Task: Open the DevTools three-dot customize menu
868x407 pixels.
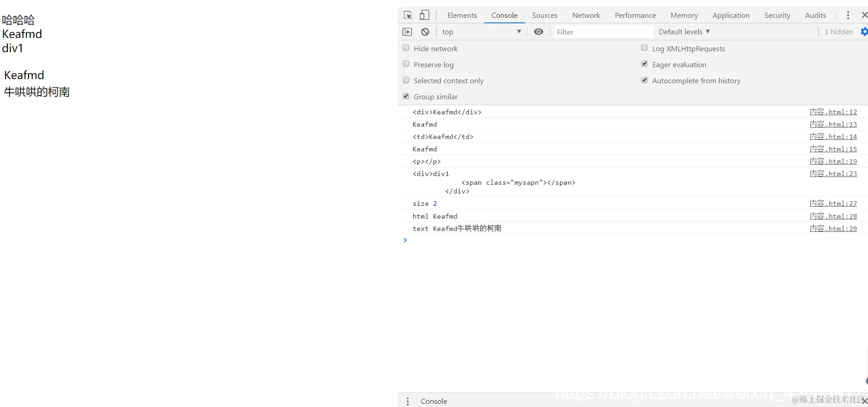Action: pyautogui.click(x=848, y=15)
